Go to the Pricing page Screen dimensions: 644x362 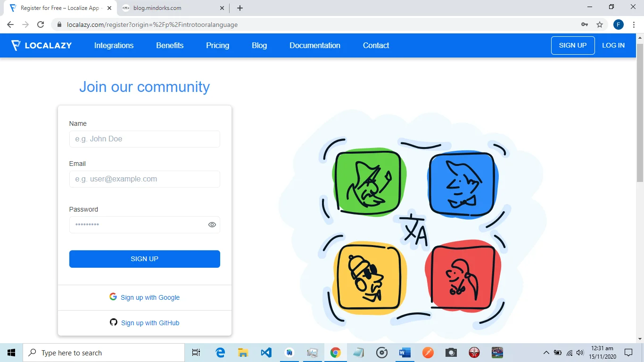217,45
